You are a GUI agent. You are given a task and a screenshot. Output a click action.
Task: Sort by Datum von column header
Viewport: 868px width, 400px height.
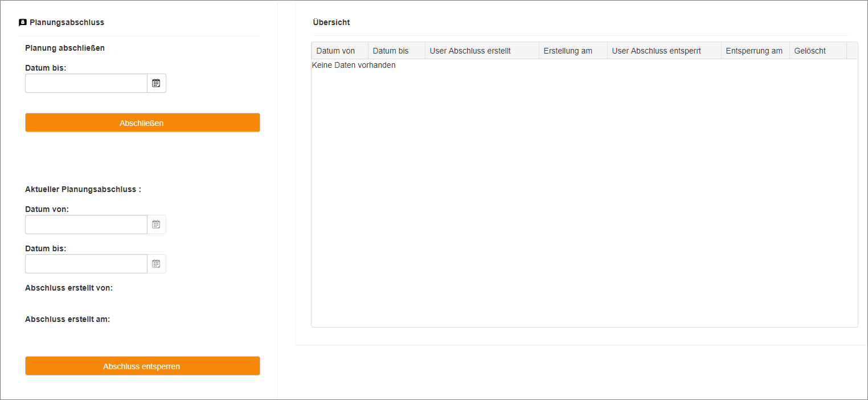(x=340, y=51)
